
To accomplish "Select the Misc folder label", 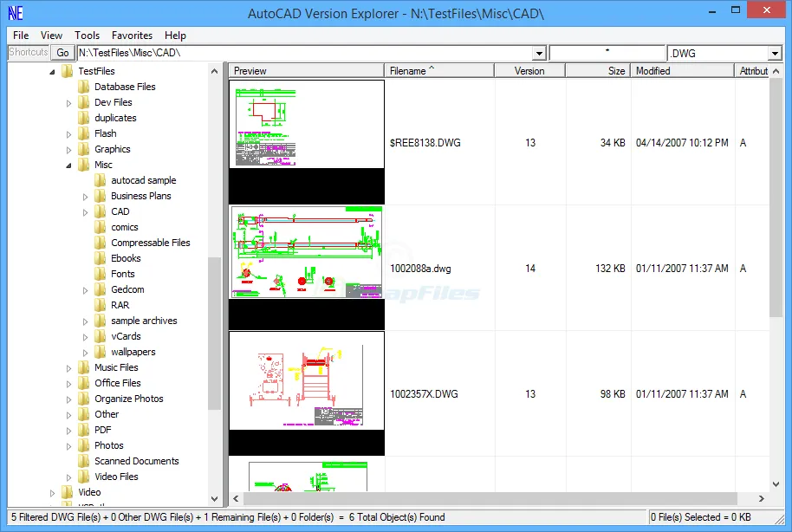I will [x=103, y=165].
